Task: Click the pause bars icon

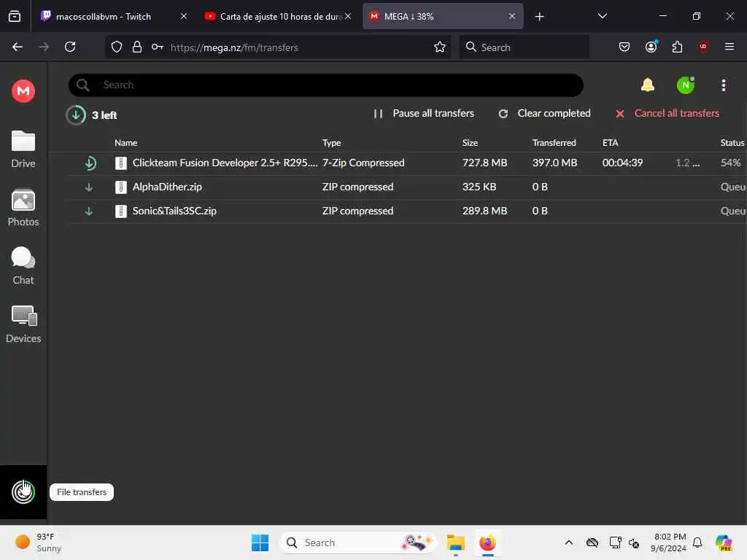Action: [379, 114]
